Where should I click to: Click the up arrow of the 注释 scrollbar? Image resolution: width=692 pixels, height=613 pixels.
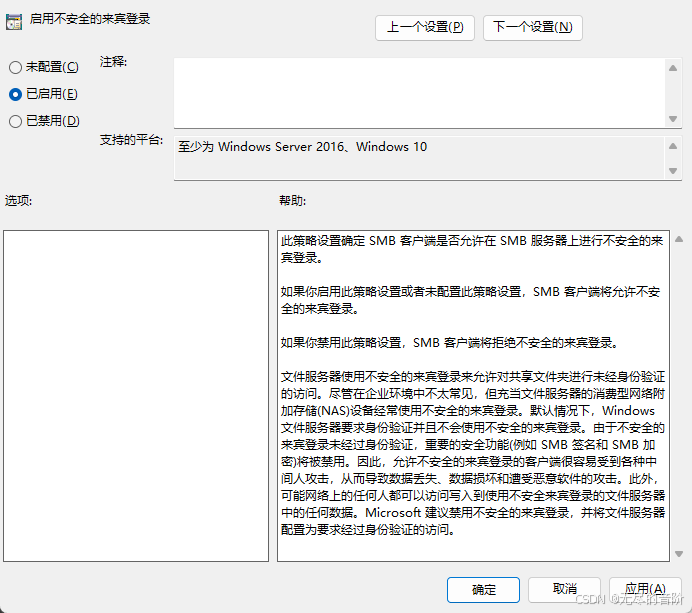coord(673,68)
